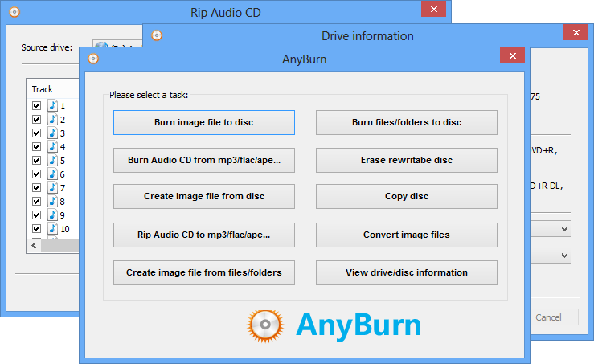594x364 pixels.
Task: Select Burn Audio CD from mp3/flac/ape
Action: tap(204, 160)
